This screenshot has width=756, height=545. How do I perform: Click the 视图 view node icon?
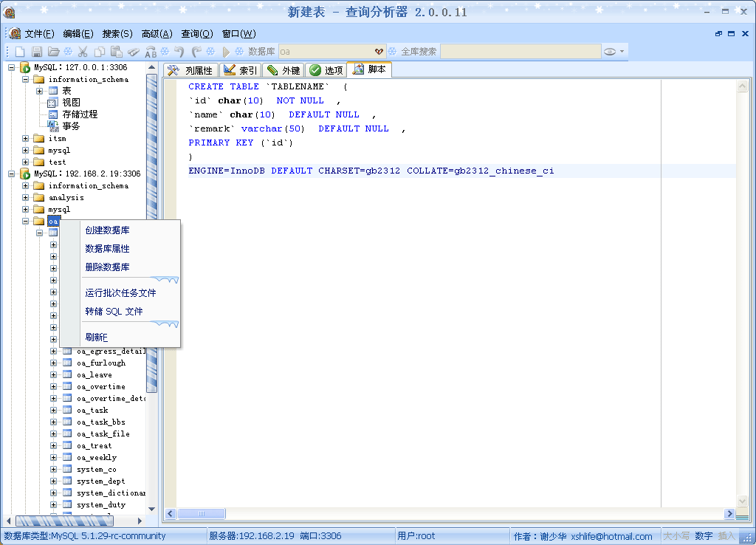(52, 103)
